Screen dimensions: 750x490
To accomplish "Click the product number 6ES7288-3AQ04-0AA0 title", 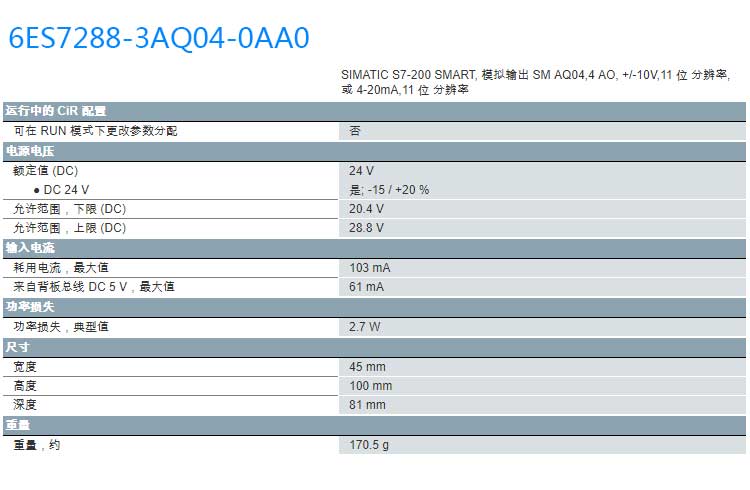I will point(159,38).
